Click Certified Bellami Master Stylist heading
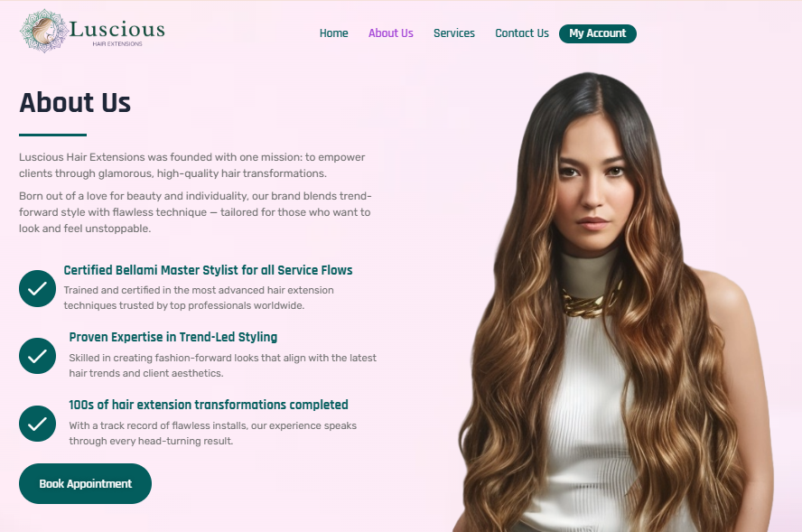The width and height of the screenshot is (802, 532). point(208,270)
